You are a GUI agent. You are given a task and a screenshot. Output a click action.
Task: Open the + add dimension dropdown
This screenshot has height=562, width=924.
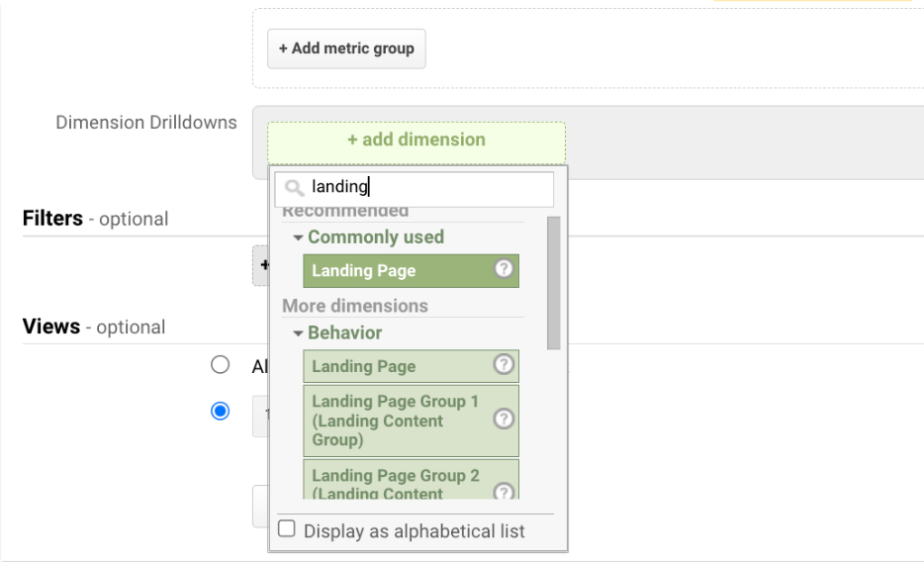coord(416,140)
